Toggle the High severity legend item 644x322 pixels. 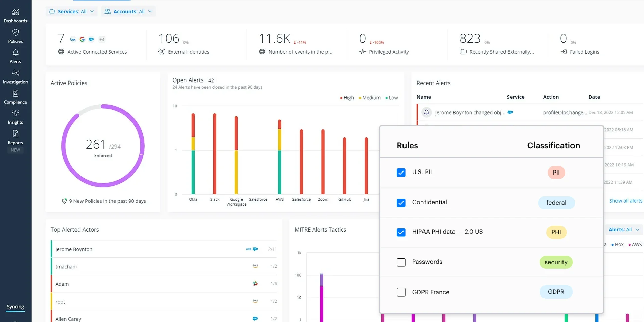(x=347, y=98)
